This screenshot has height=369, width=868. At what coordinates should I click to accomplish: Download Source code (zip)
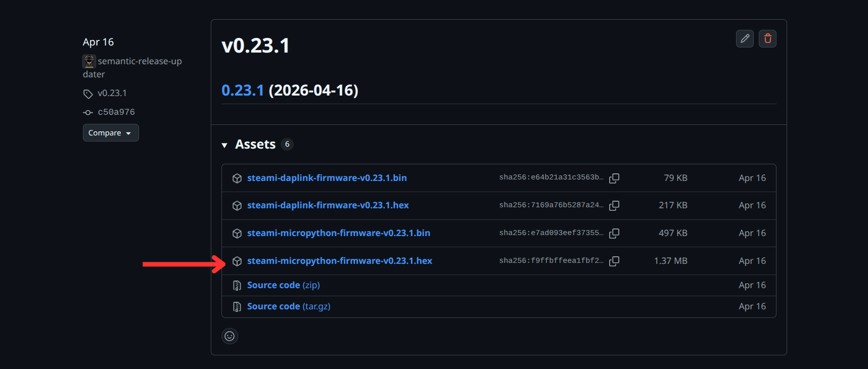click(x=283, y=285)
